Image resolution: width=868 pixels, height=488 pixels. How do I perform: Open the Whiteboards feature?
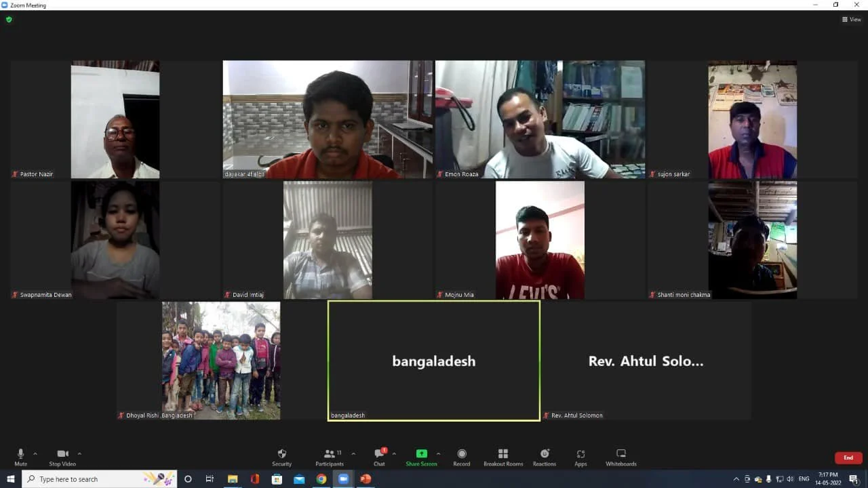[620, 454]
